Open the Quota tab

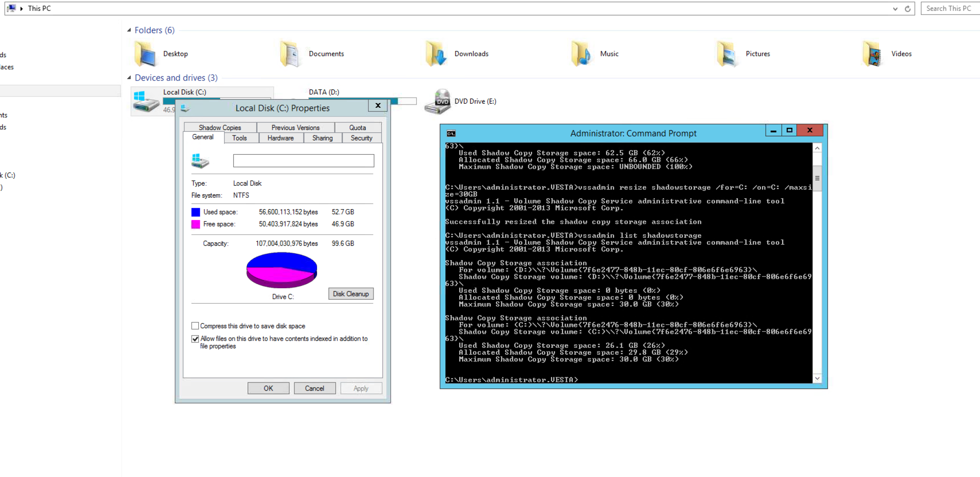pos(358,128)
